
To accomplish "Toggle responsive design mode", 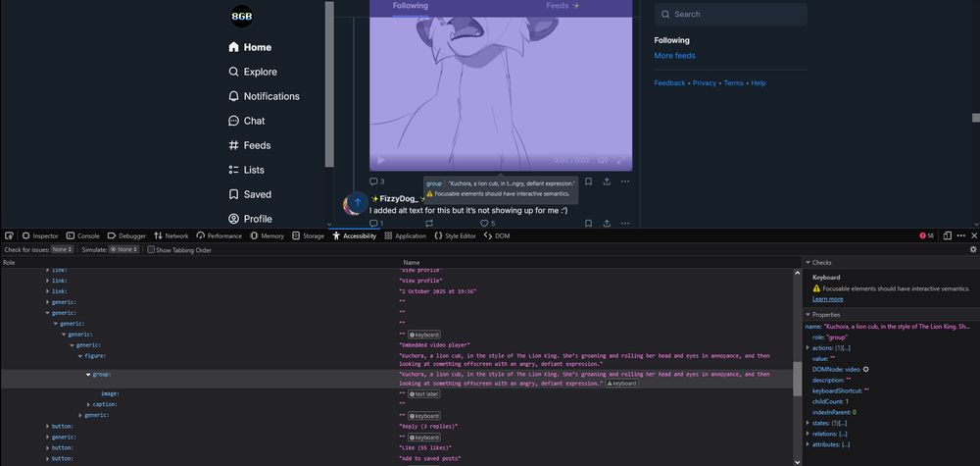I will point(948,235).
